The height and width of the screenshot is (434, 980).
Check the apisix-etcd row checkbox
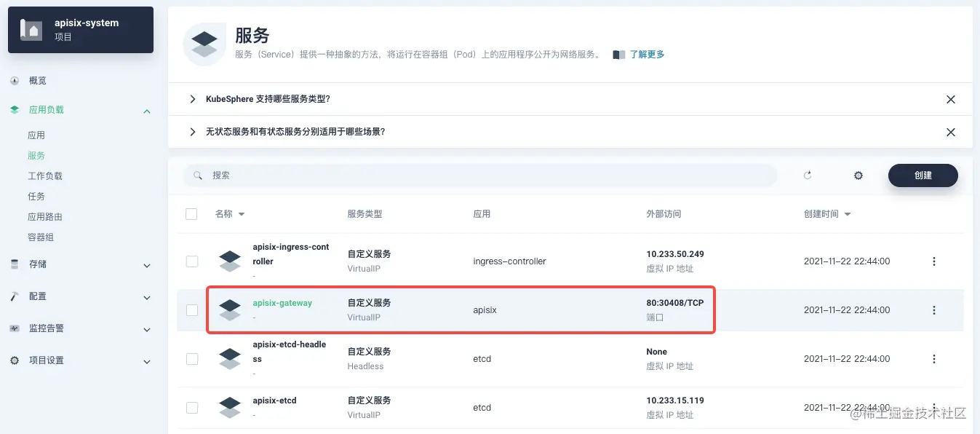(x=192, y=408)
